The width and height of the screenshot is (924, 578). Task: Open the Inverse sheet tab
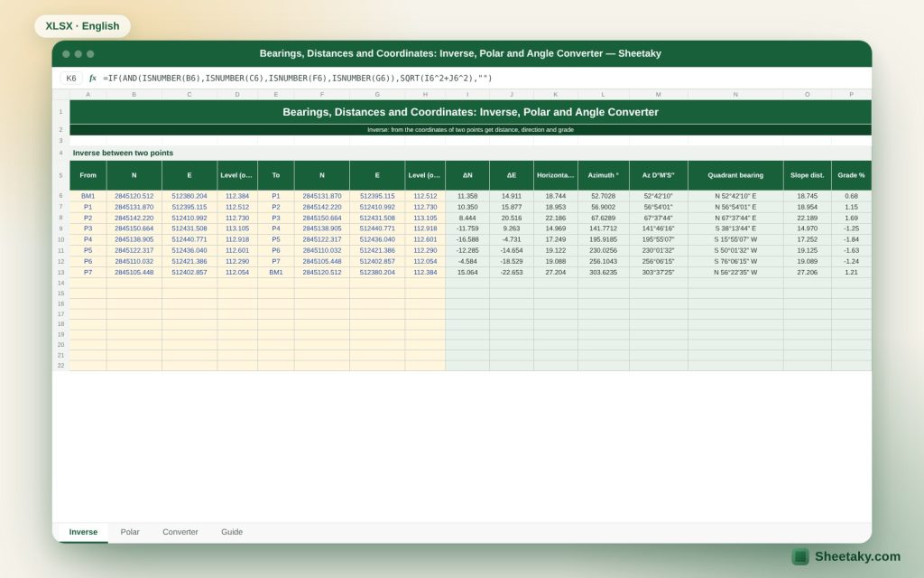(83, 532)
